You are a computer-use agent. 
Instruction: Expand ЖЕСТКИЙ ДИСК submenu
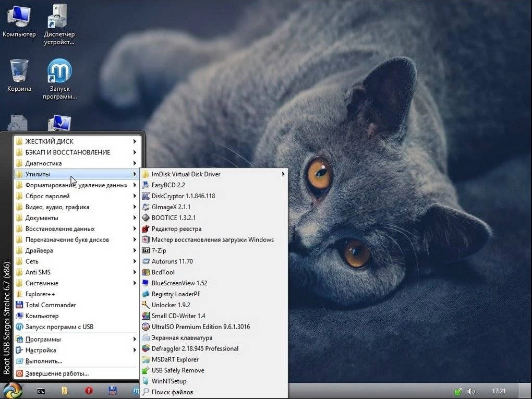(x=76, y=141)
